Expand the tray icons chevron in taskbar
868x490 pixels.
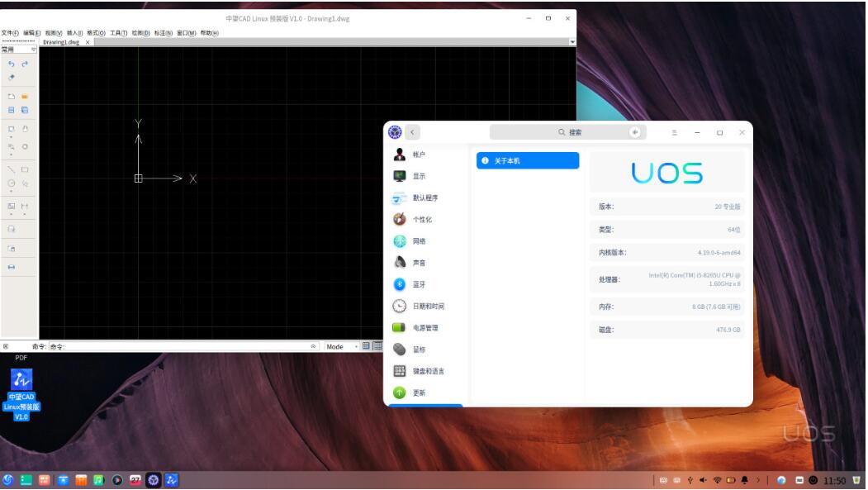coord(758,480)
